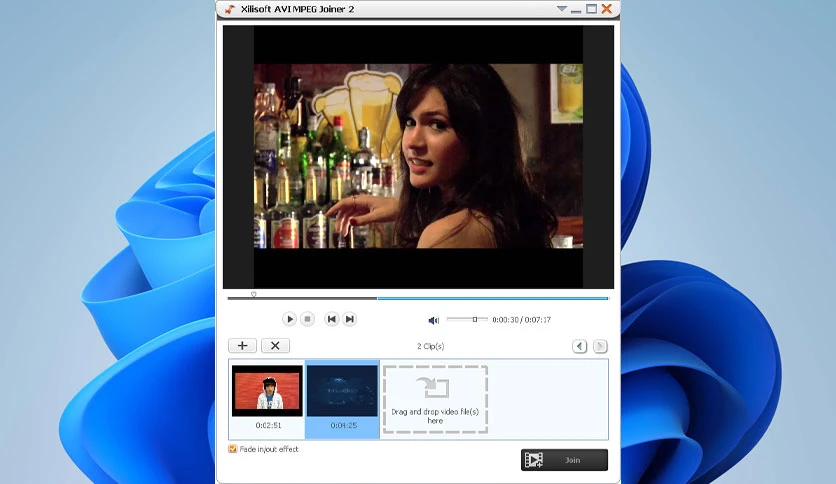
Task: Jump to the previous clip
Action: coord(332,319)
